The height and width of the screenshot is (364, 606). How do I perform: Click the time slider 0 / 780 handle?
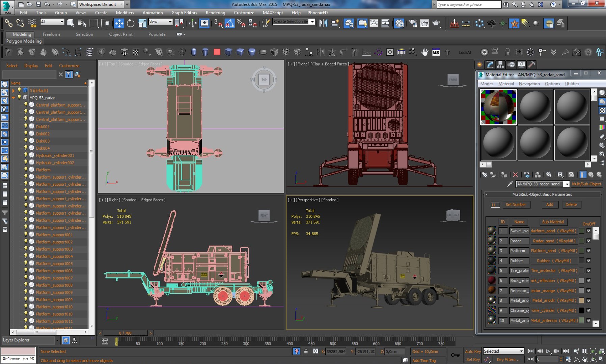click(125, 333)
